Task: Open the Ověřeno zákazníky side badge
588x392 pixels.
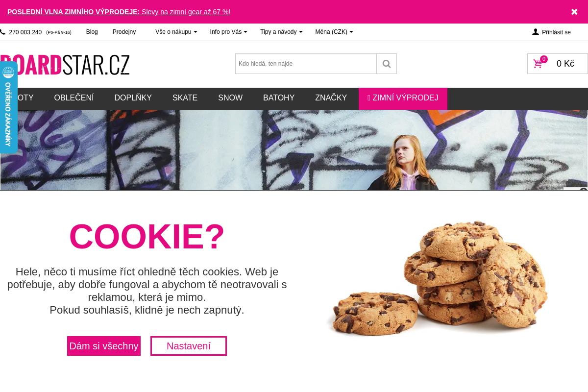Action: pos(8,107)
